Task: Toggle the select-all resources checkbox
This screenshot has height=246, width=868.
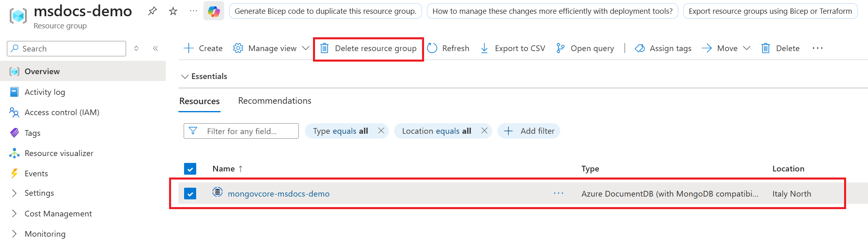Action: 190,169
